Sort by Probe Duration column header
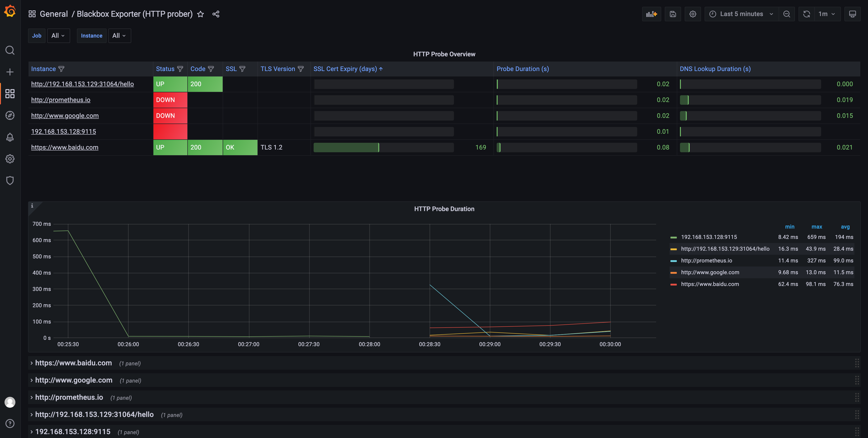Image resolution: width=868 pixels, height=438 pixels. pyautogui.click(x=522, y=69)
